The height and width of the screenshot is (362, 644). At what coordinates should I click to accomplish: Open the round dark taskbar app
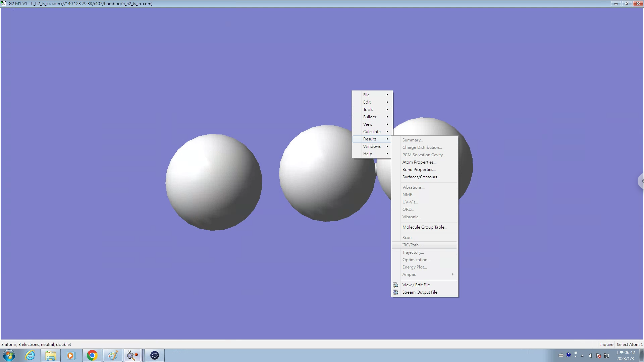(155, 355)
